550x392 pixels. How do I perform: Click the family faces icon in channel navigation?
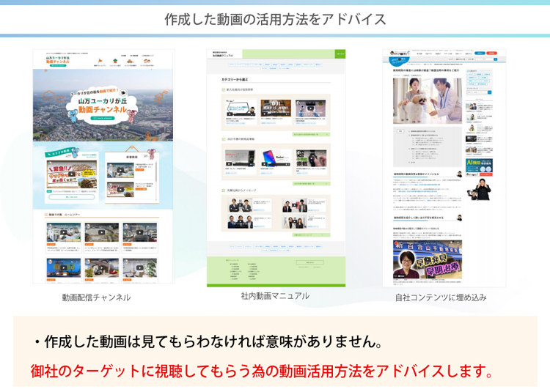[x=147, y=61]
